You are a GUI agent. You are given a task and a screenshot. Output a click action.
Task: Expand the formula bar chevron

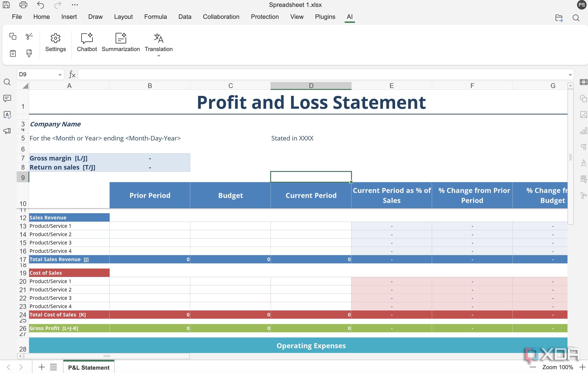pyautogui.click(x=570, y=74)
